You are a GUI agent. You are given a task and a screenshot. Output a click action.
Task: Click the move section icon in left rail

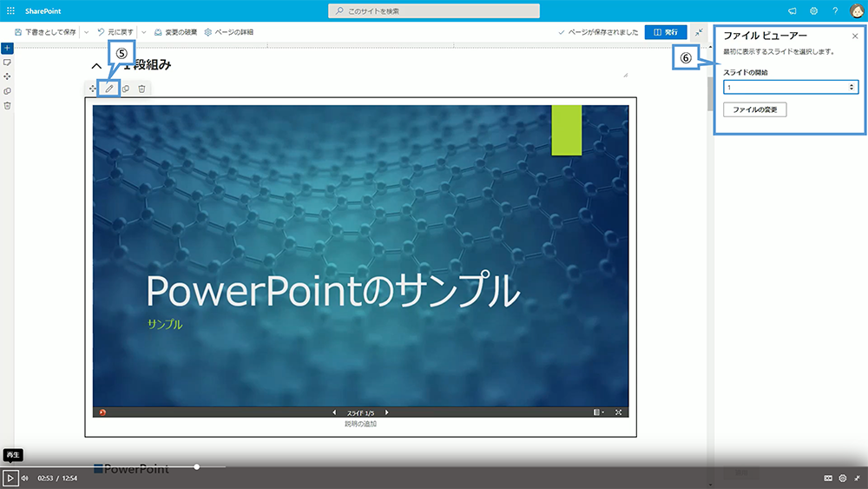7,76
